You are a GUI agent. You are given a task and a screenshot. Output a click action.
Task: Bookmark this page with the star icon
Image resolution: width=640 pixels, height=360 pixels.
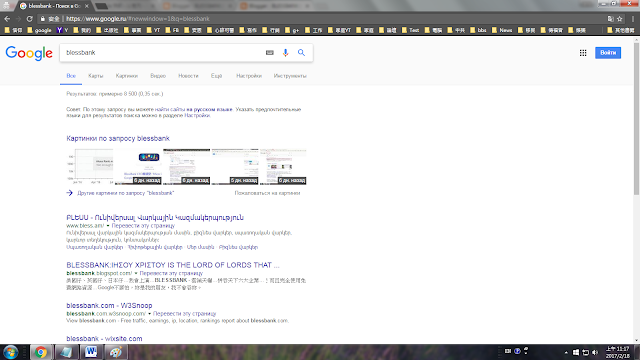(620, 19)
